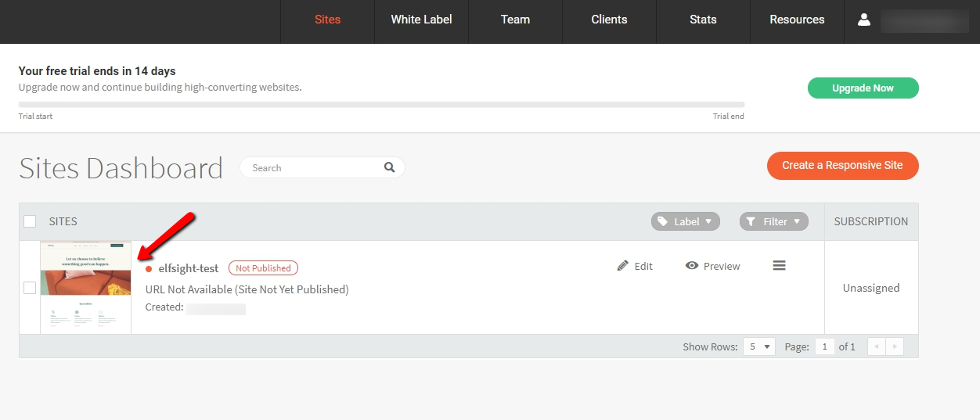The width and height of the screenshot is (980, 420).
Task: Click the magnifier search icon
Action: click(389, 167)
